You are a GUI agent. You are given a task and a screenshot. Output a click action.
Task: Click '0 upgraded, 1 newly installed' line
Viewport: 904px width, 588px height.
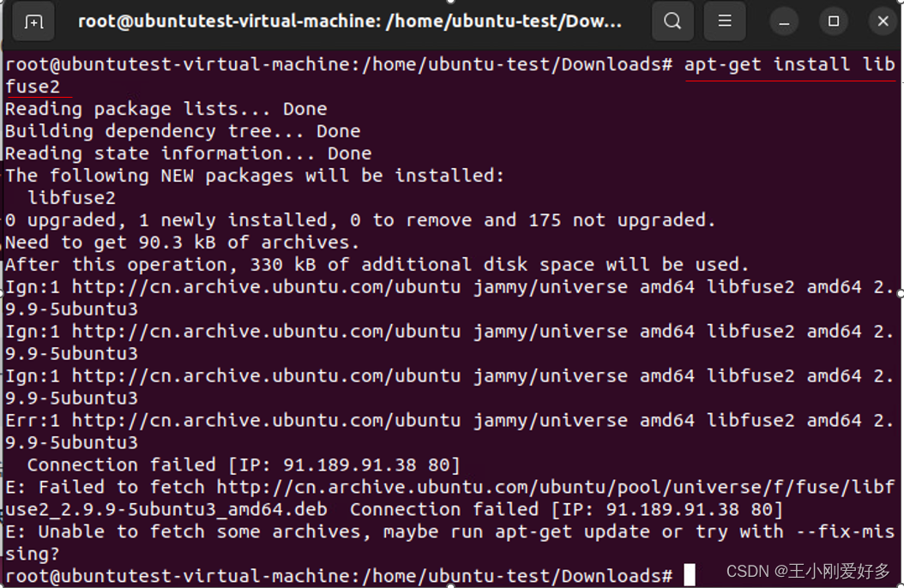pos(360,220)
